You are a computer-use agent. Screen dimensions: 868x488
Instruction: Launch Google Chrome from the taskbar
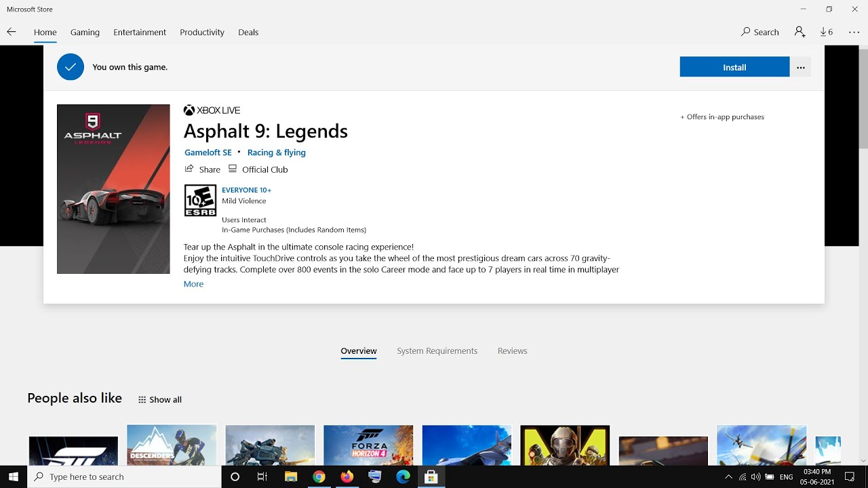pyautogui.click(x=319, y=477)
